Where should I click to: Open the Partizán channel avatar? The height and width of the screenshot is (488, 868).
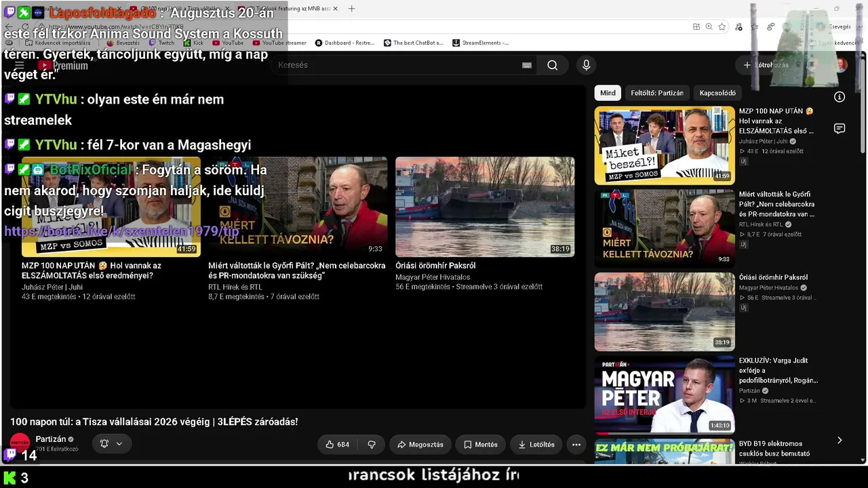click(x=20, y=443)
